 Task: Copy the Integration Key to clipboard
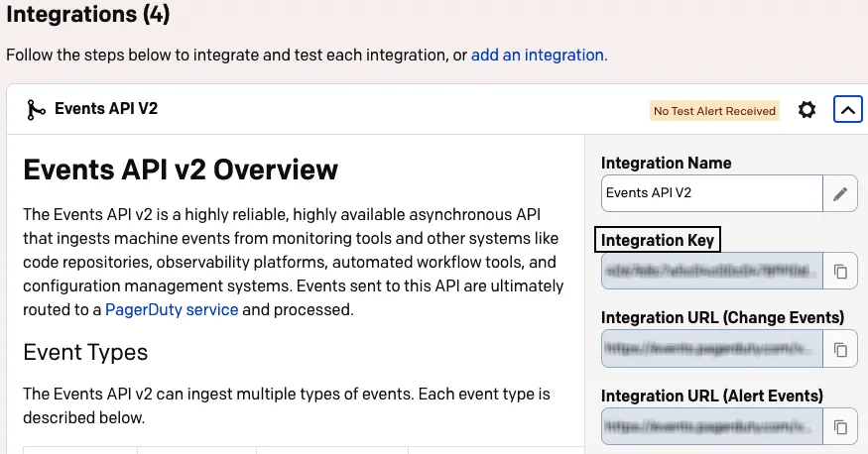click(x=840, y=271)
